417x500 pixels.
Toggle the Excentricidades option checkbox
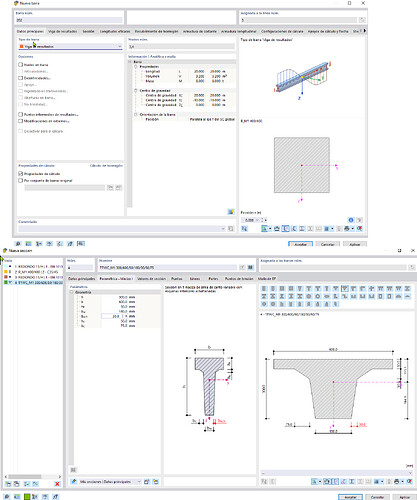(x=20, y=78)
